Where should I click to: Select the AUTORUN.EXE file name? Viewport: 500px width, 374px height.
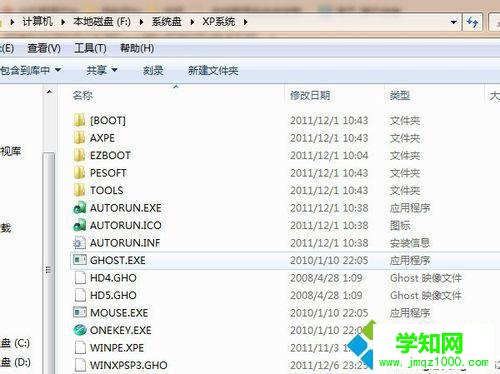(x=126, y=208)
